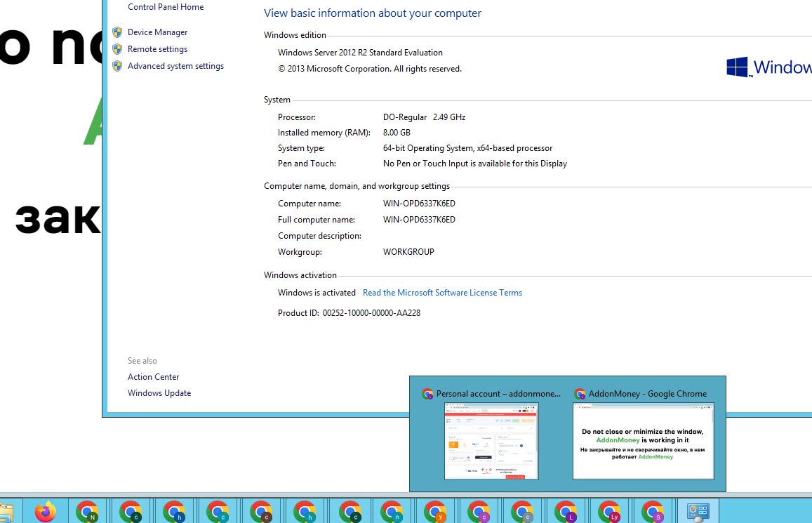Click Full computer name value 'WIN-OPD6337K6ED'

coord(419,220)
